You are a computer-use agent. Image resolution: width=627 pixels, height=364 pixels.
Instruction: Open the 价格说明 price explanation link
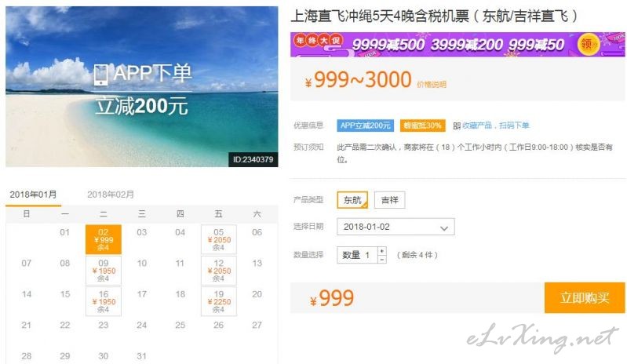432,84
